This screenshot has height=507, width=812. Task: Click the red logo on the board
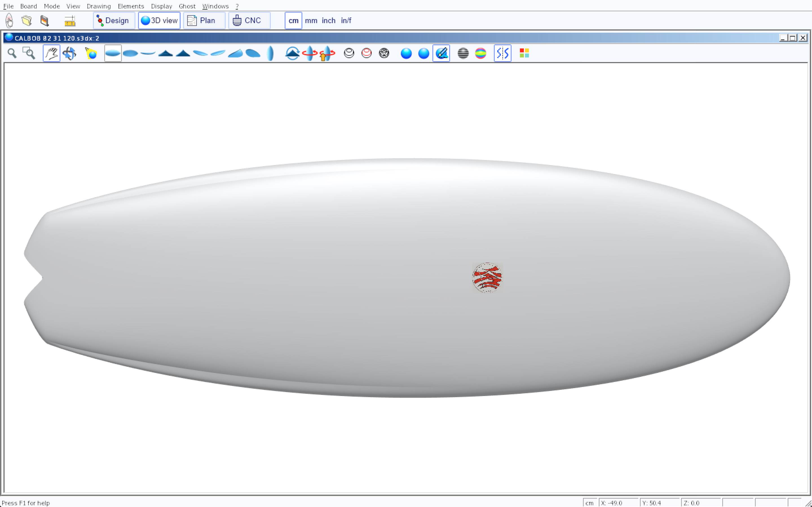coord(487,278)
